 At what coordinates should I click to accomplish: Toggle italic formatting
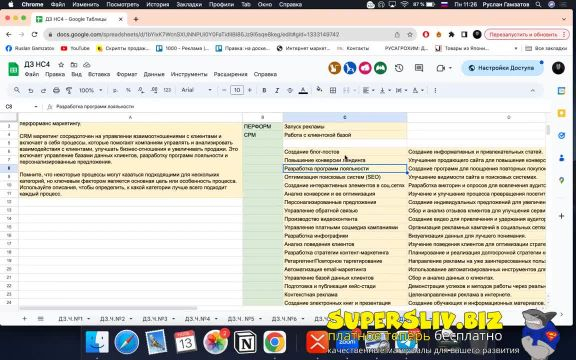tap(277, 90)
